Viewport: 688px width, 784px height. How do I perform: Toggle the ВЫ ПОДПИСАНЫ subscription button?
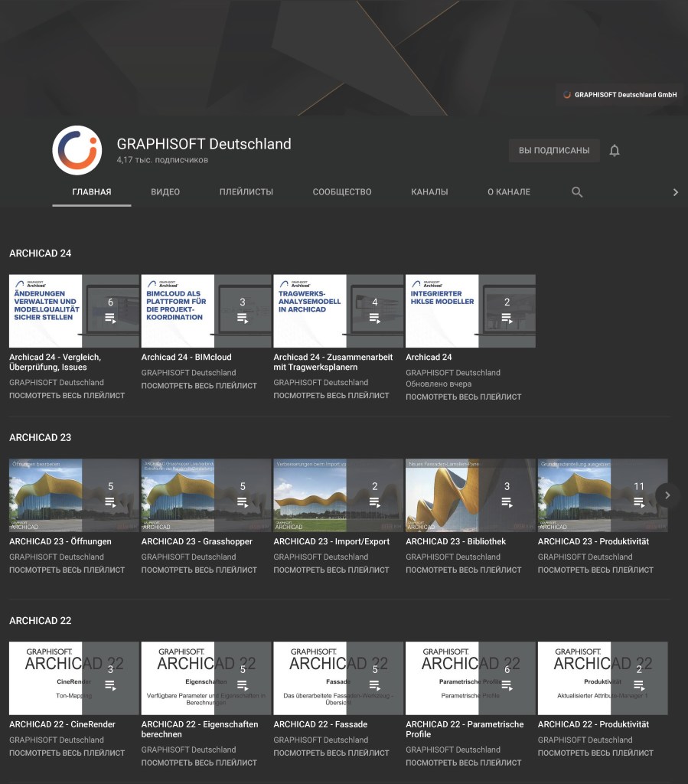[x=554, y=151]
